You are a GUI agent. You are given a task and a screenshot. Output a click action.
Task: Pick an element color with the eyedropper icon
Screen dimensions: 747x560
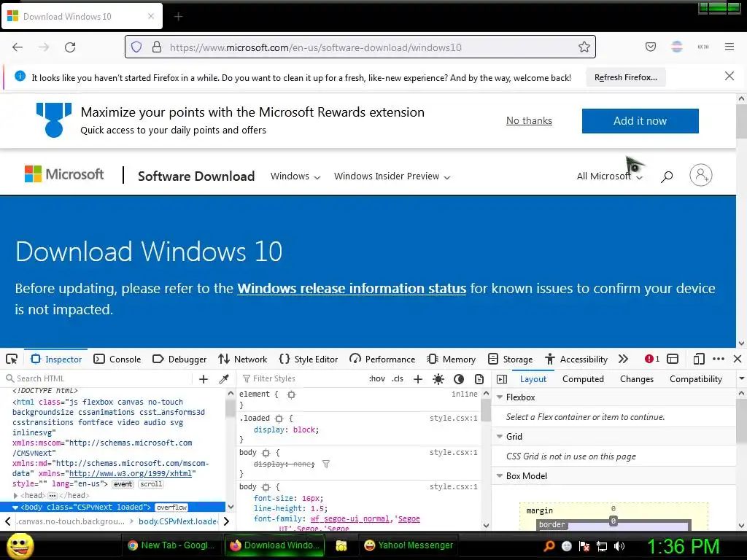224,379
